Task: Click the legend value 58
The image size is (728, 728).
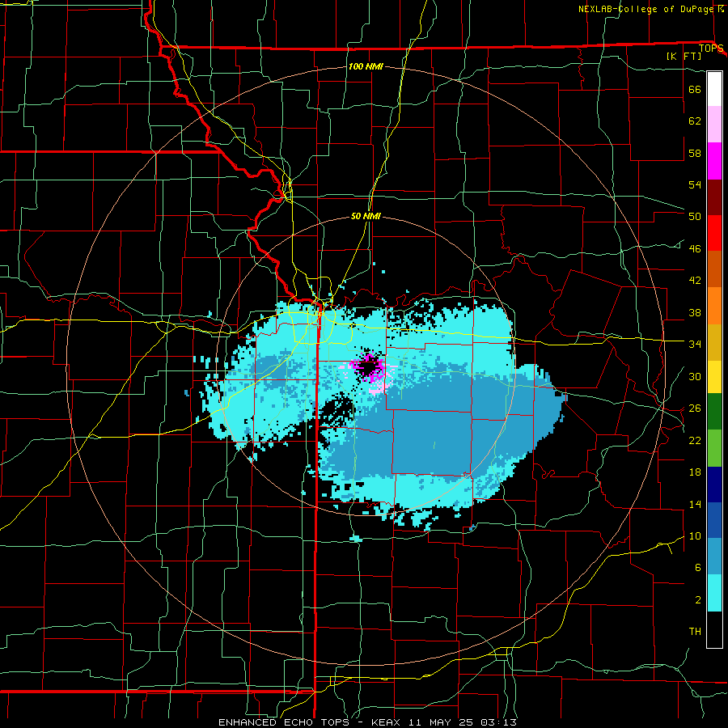Action: tap(695, 153)
